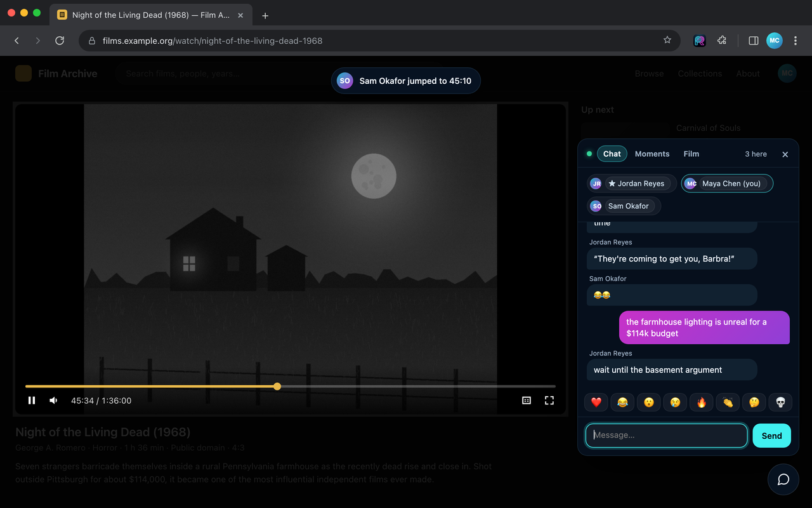
Task: Send the sad crying face reaction
Action: pos(676,402)
